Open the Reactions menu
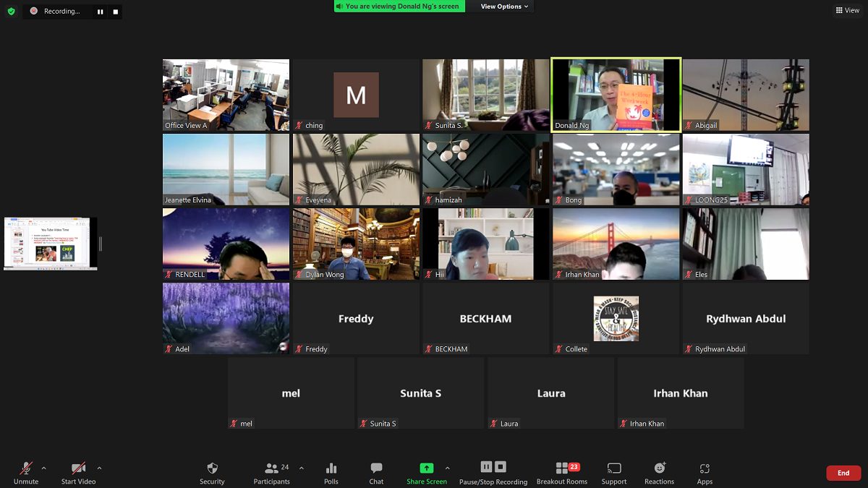868x488 pixels. [x=659, y=474]
